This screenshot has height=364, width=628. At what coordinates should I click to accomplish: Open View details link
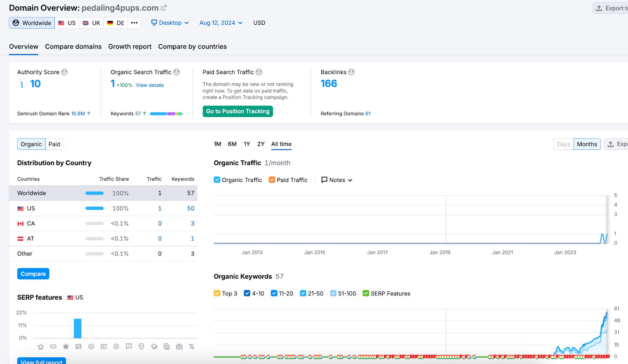tap(150, 85)
